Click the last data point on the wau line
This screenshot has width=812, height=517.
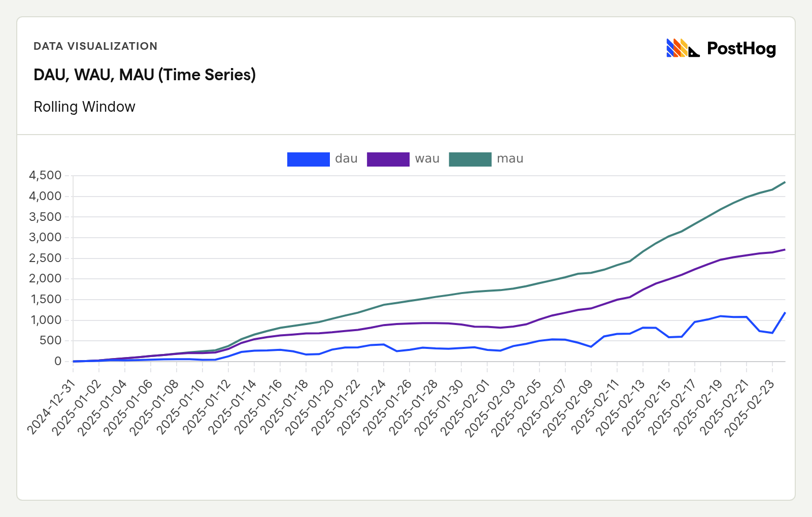pyautogui.click(x=785, y=249)
